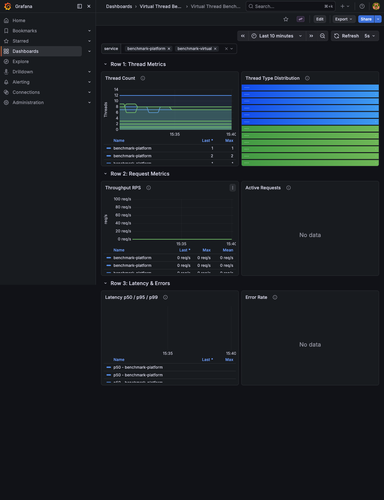
Task: Open the plus New menu
Action: coord(344,6)
